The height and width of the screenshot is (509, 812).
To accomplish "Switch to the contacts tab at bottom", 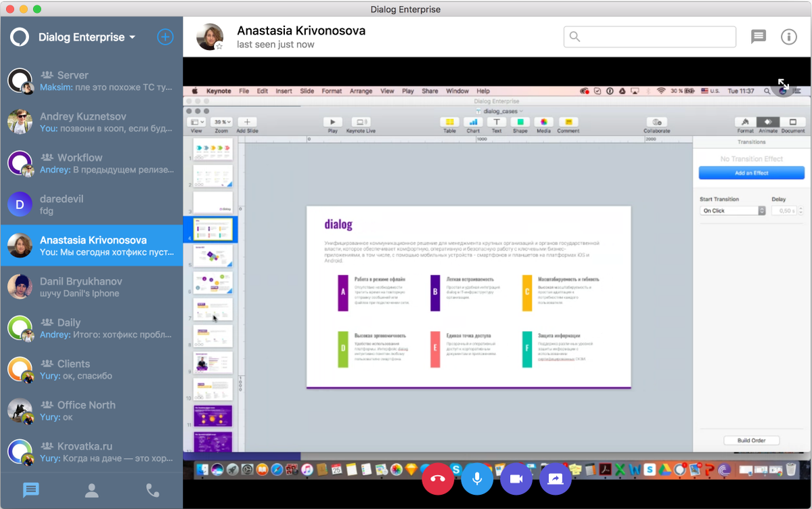I will pos(91,491).
